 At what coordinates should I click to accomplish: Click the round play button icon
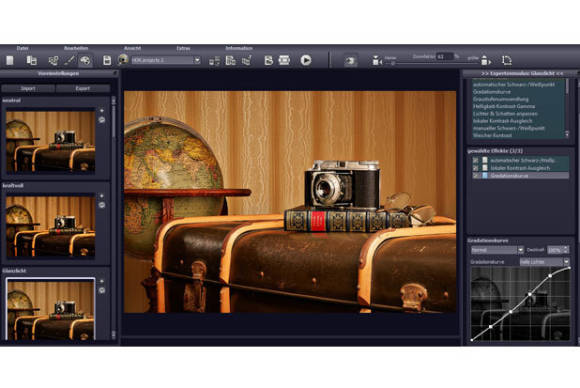tap(306, 60)
